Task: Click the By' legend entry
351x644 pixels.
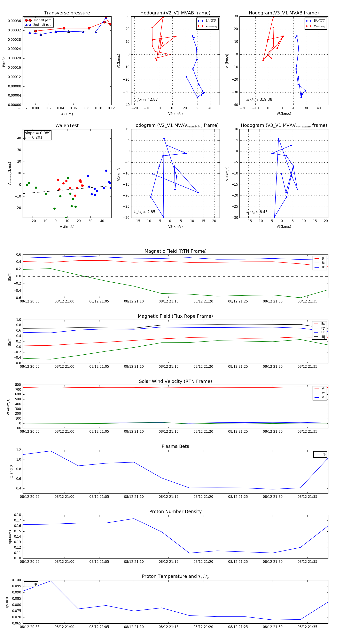Action: click(320, 328)
